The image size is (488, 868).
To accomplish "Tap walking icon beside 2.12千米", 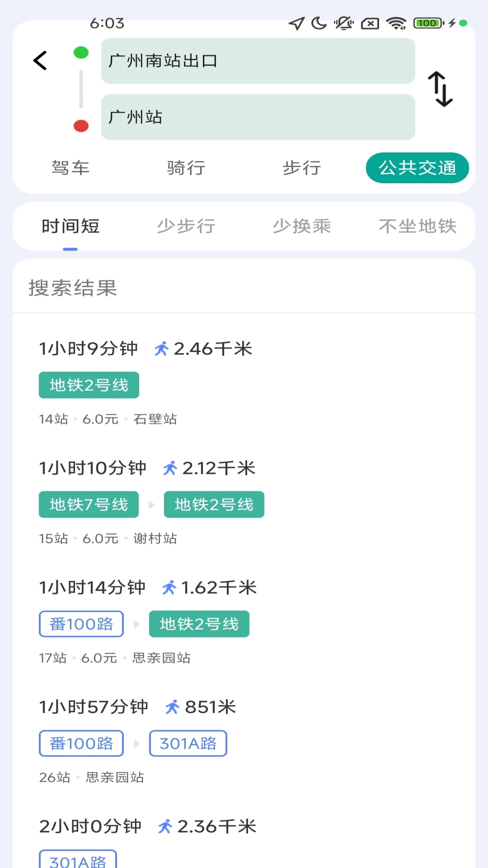I will [x=170, y=468].
